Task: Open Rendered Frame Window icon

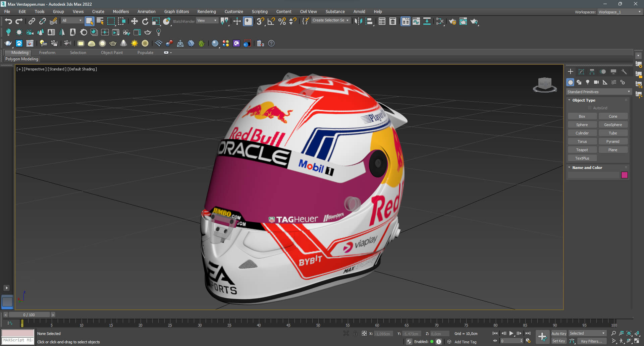Action: click(x=463, y=21)
